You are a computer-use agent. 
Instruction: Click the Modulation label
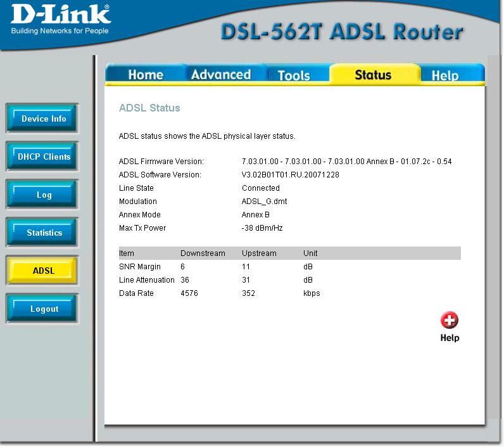pyautogui.click(x=138, y=202)
